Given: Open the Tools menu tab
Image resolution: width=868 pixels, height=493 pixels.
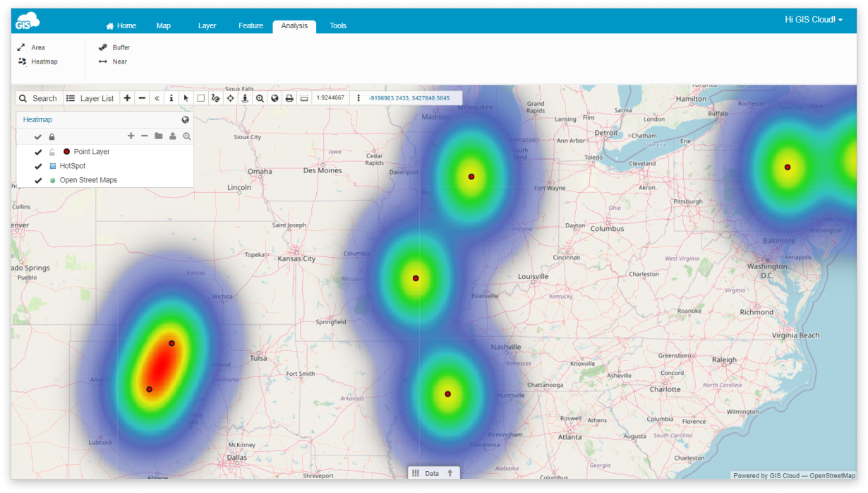Looking at the screenshot, I should (x=337, y=25).
